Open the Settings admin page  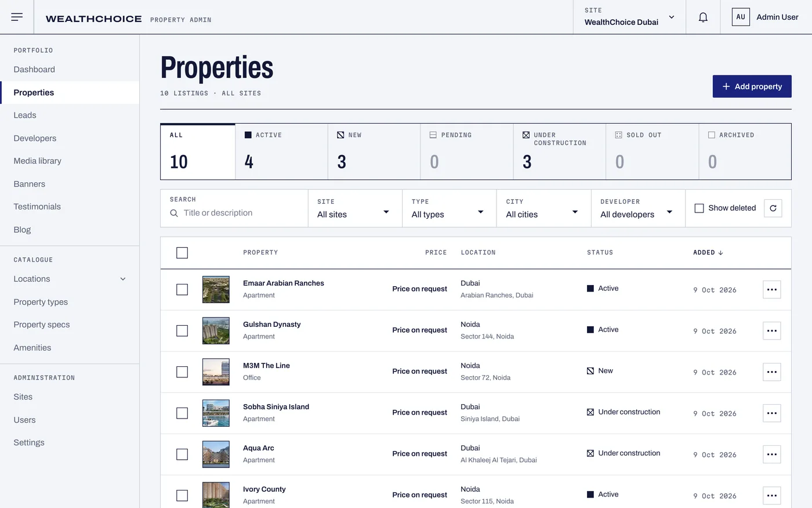tap(70, 442)
